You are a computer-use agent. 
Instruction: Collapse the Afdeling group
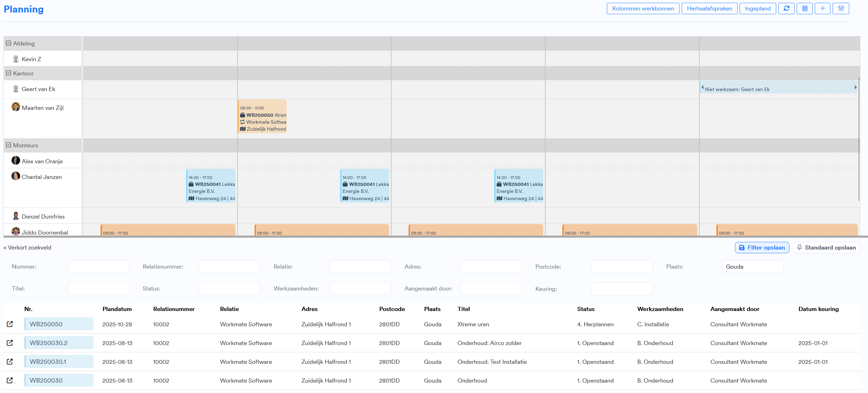pyautogui.click(x=8, y=43)
